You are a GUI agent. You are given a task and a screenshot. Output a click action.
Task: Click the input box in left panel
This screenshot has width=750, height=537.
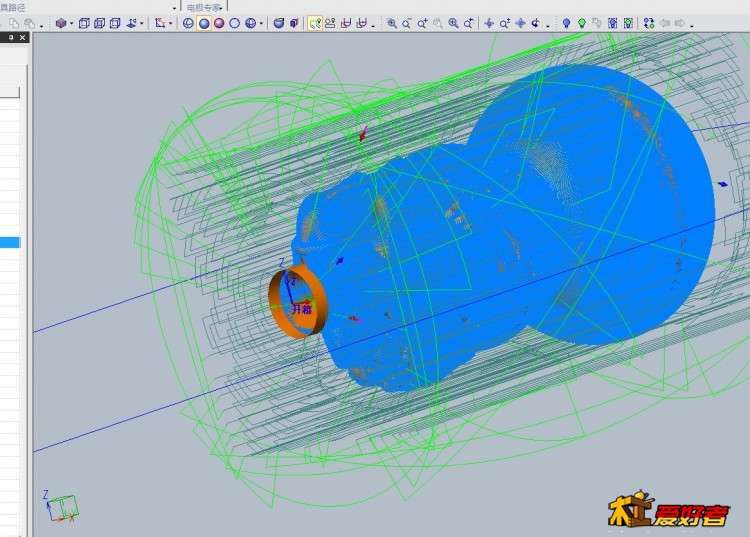click(10, 92)
